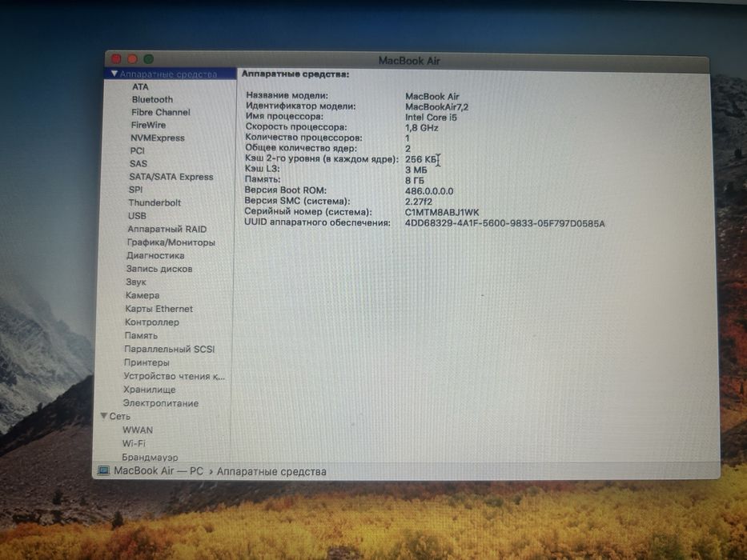Click the Intel Core i5 value

pos(431,117)
